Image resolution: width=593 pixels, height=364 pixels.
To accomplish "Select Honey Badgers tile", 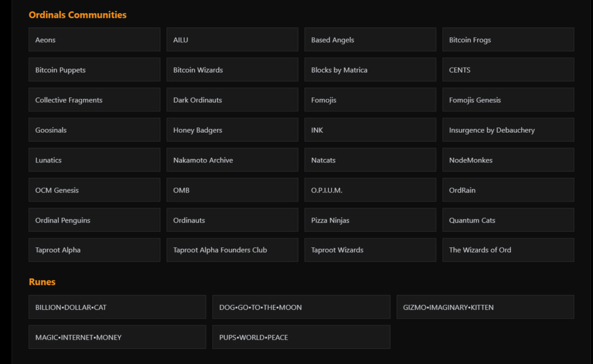I will (232, 130).
